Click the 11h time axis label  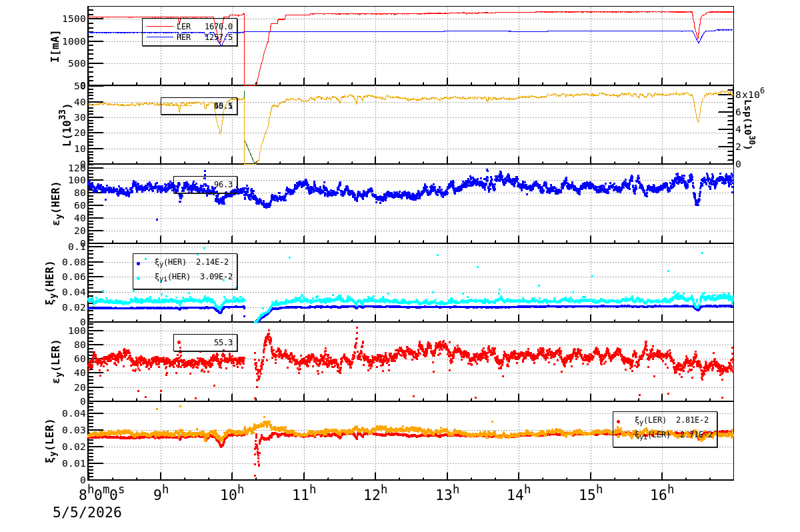pyautogui.click(x=303, y=494)
